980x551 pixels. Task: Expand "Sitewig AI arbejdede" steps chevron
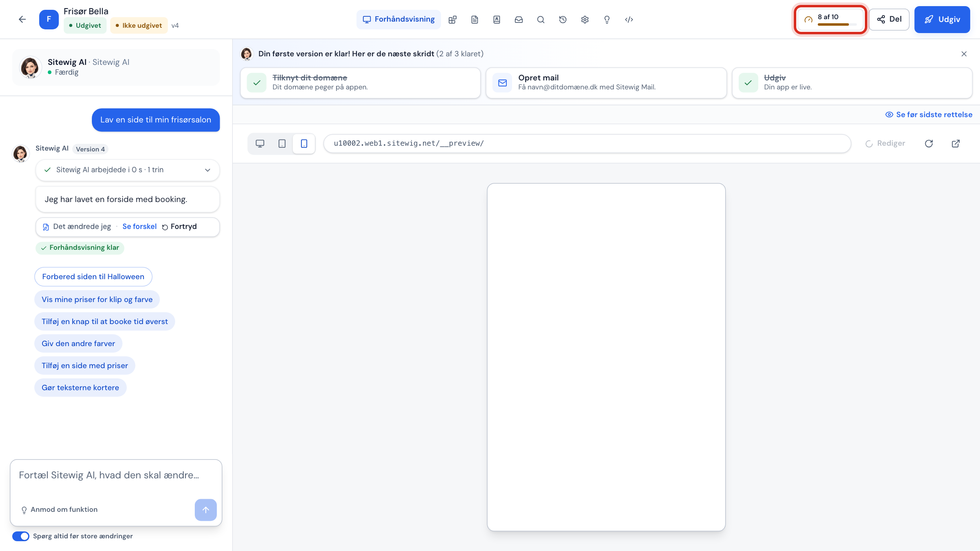pyautogui.click(x=207, y=170)
